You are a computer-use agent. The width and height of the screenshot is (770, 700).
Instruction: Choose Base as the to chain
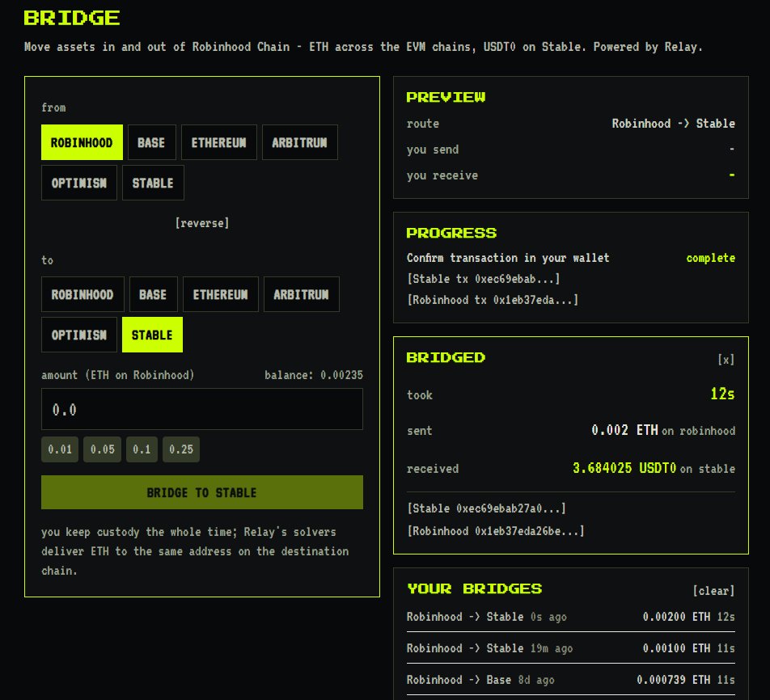153,294
